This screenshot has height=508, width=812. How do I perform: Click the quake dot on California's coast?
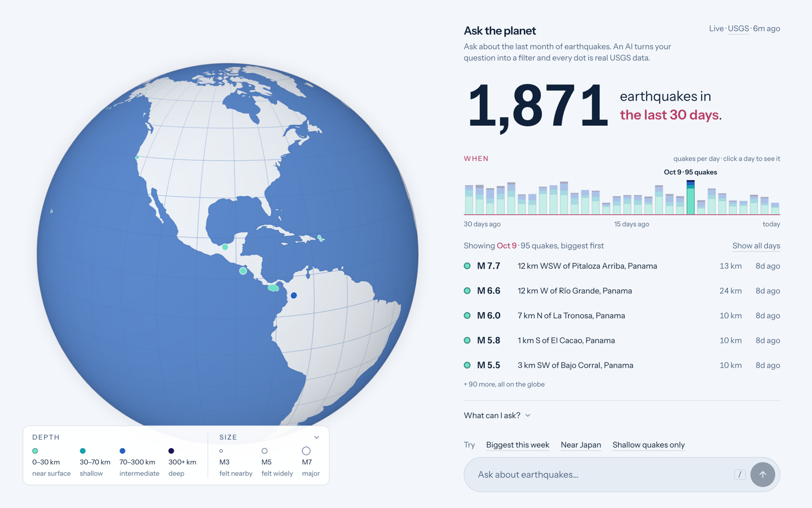click(x=137, y=157)
